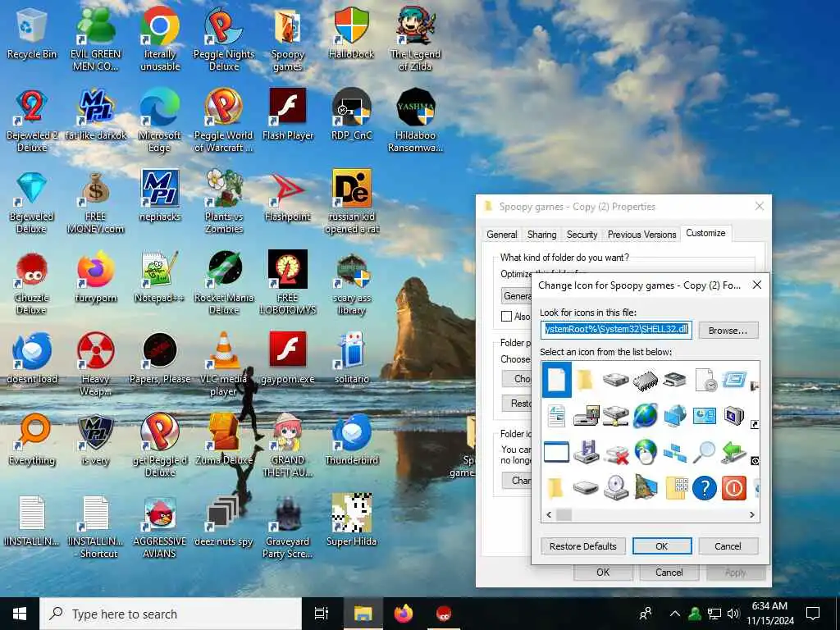Select the Super Hilda desktop icon
This screenshot has width=840, height=630.
point(351,520)
